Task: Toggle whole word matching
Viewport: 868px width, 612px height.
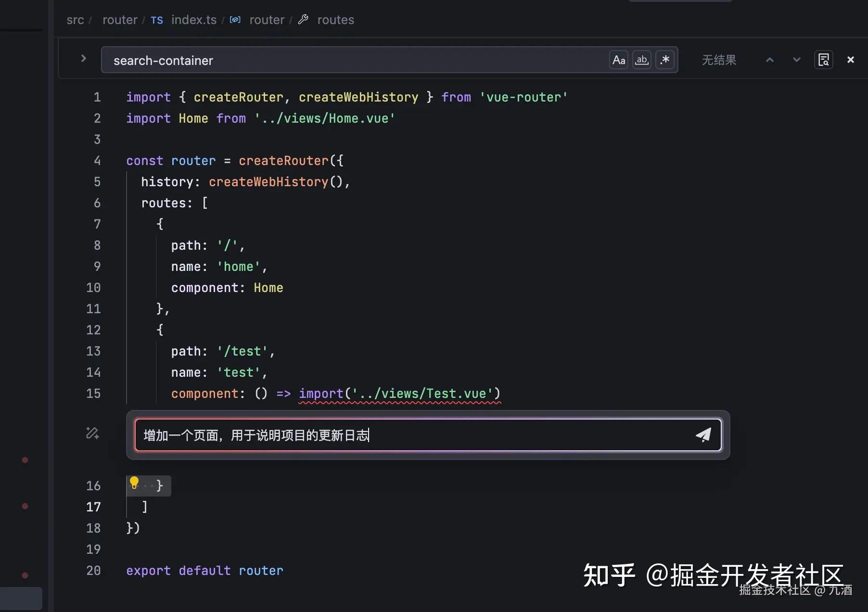Action: [642, 60]
